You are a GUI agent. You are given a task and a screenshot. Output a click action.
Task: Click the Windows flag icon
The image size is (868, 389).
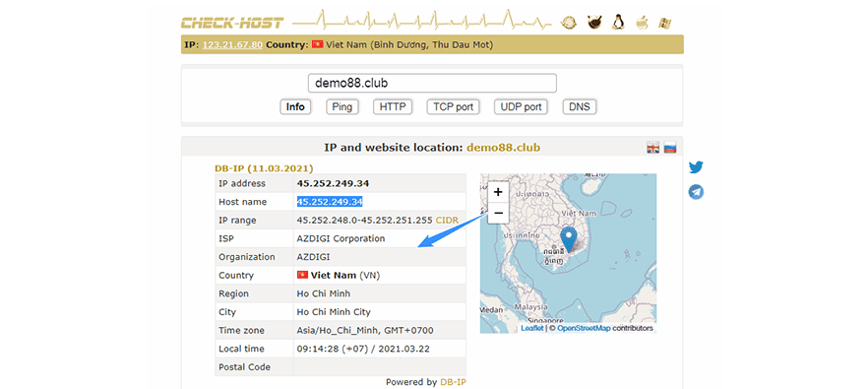tap(664, 23)
